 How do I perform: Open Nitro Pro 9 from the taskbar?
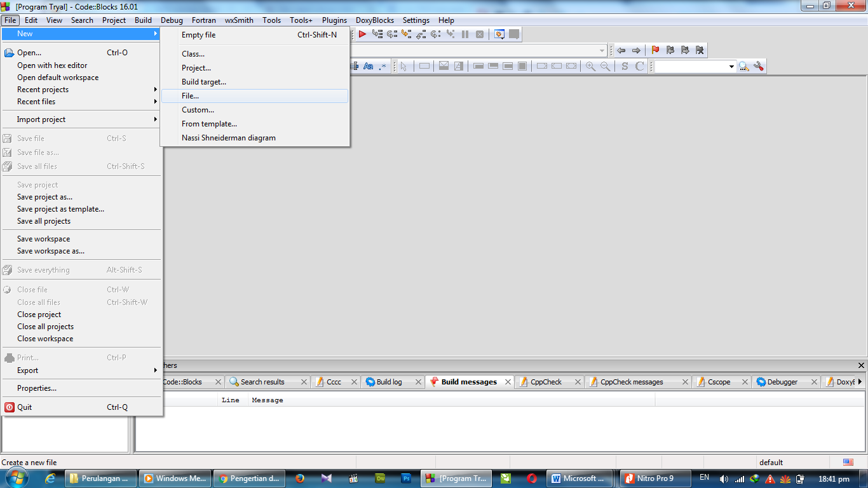(655, 478)
